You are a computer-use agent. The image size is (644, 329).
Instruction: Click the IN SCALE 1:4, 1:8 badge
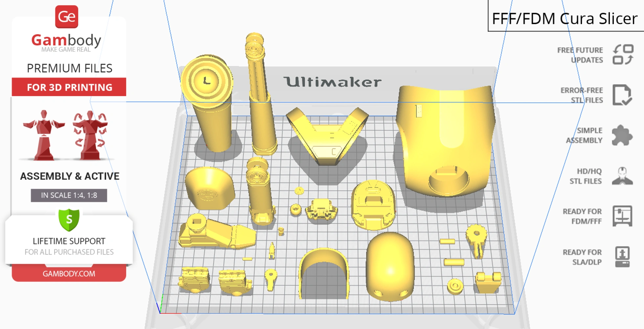69,195
